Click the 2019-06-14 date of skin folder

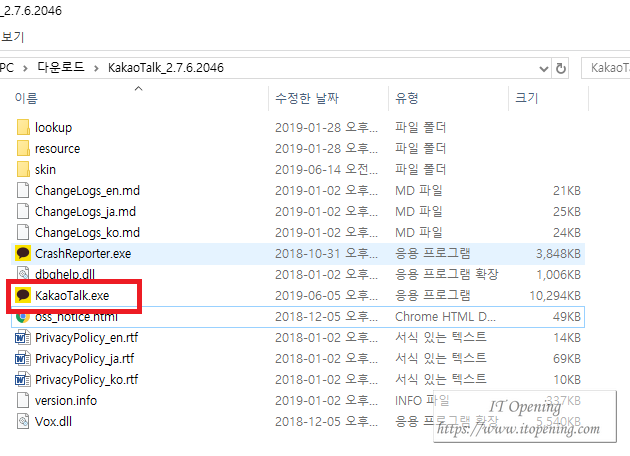click(x=326, y=170)
